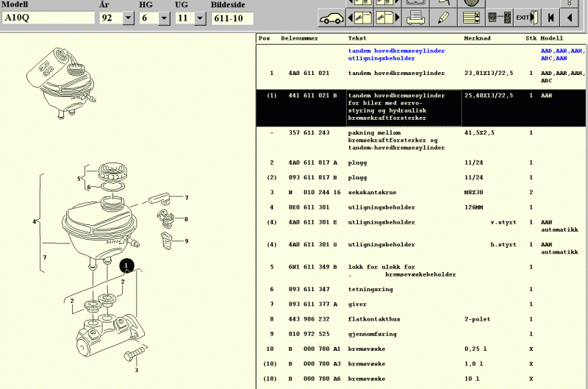Jump to first with bar-arrow icon

(550, 17)
